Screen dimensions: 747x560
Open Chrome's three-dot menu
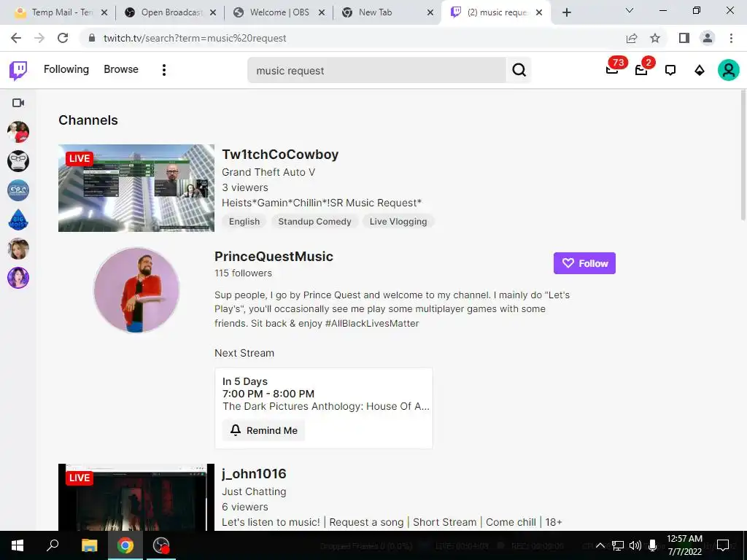[731, 38]
